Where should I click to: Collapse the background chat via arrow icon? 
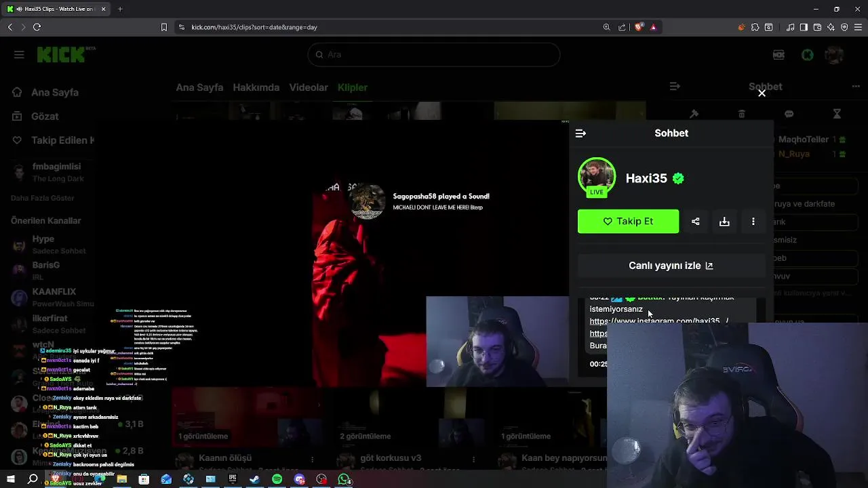[674, 87]
